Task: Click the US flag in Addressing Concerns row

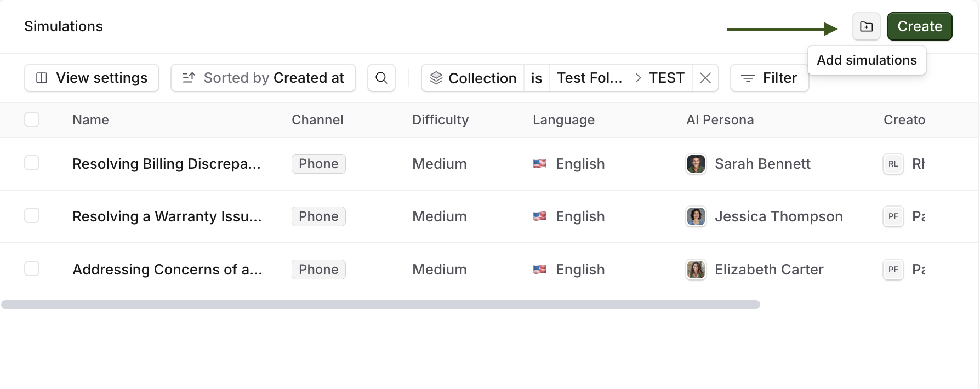Action: pyautogui.click(x=540, y=270)
